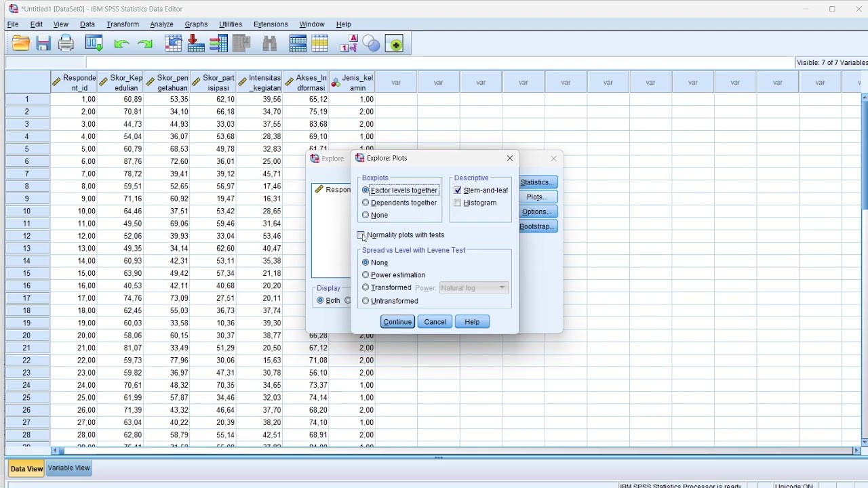Click the Options... button in Explore
Viewport: 868px width, 488px height.
(538, 212)
